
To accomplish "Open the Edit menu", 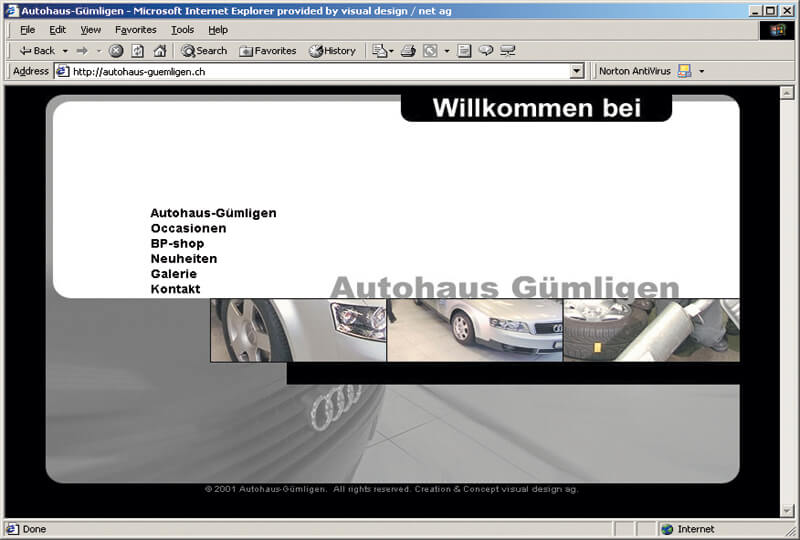I will click(57, 30).
